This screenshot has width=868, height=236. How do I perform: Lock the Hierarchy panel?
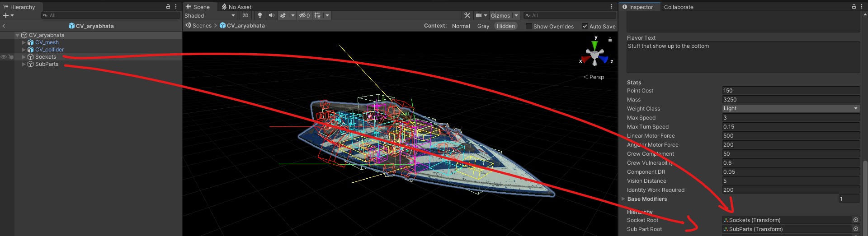168,7
